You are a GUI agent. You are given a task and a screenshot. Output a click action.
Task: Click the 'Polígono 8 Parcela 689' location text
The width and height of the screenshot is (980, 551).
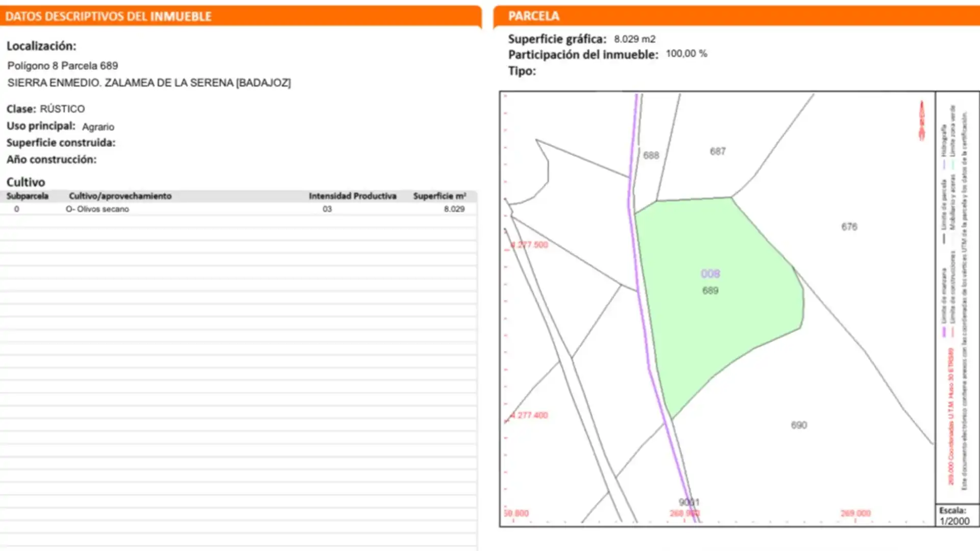tap(62, 66)
